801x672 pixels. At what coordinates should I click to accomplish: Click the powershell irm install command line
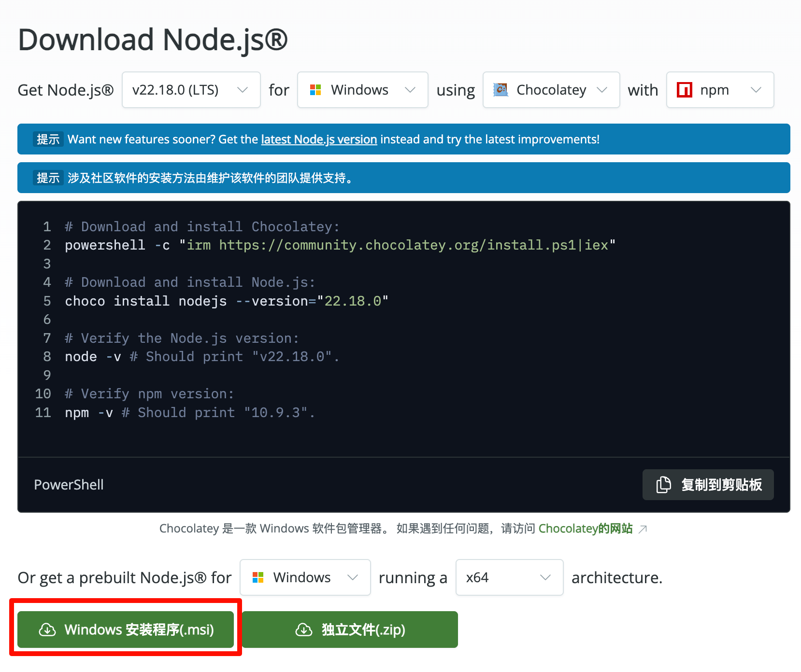pos(340,245)
